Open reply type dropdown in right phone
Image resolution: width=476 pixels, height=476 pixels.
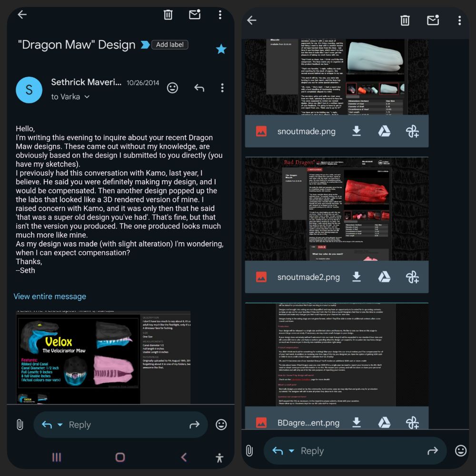291,451
